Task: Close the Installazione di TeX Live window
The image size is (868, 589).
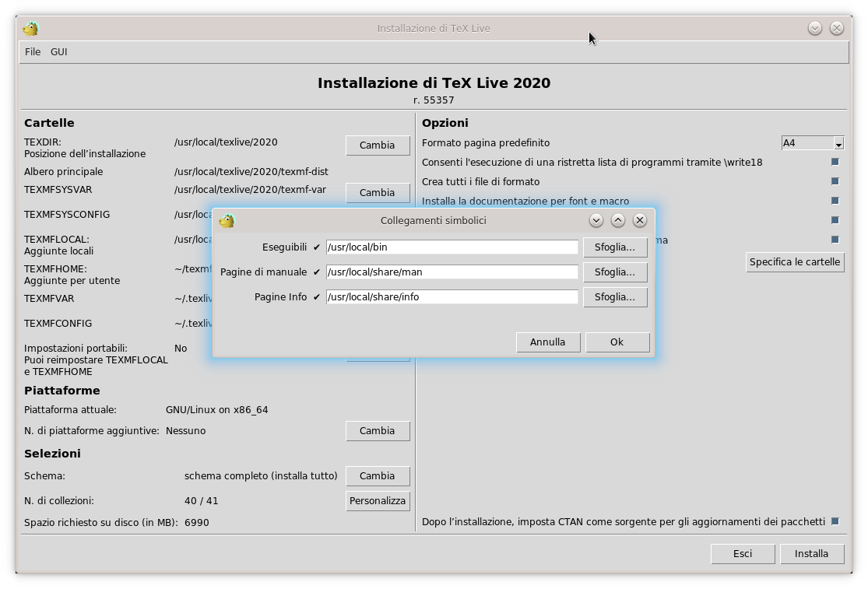Action: click(837, 28)
